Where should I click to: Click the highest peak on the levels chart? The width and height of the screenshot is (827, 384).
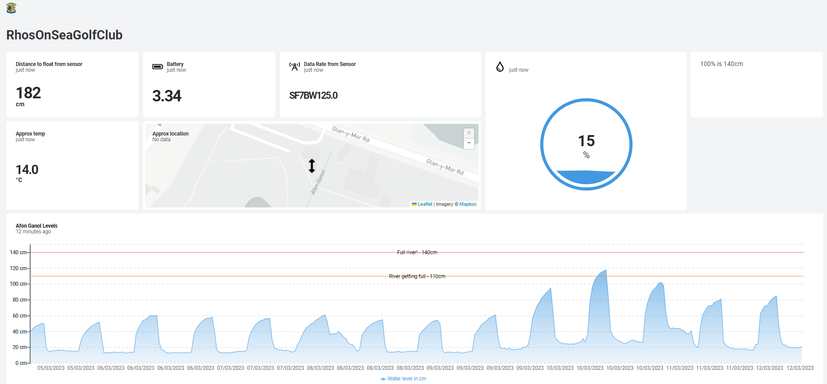605,271
